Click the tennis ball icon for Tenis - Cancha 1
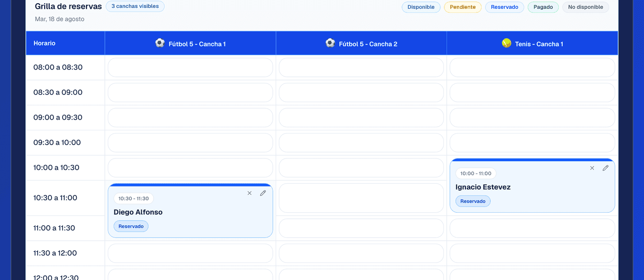The height and width of the screenshot is (280, 644). coord(506,43)
